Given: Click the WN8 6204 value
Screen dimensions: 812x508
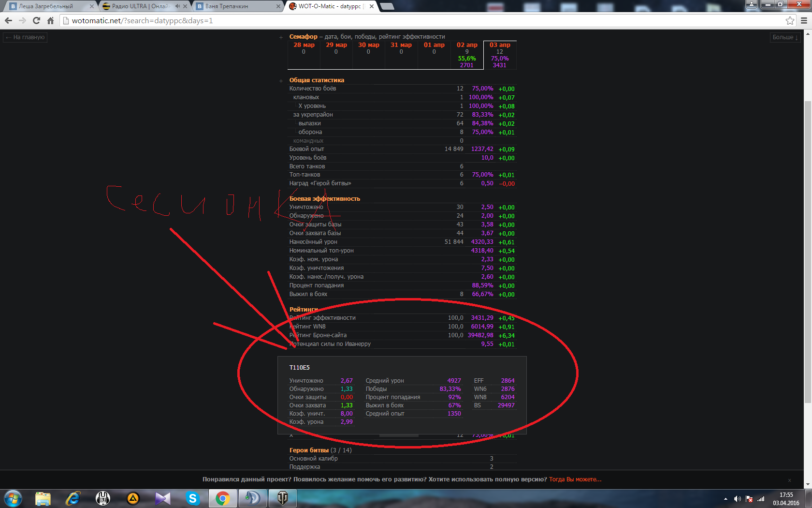Looking at the screenshot, I should (507, 397).
